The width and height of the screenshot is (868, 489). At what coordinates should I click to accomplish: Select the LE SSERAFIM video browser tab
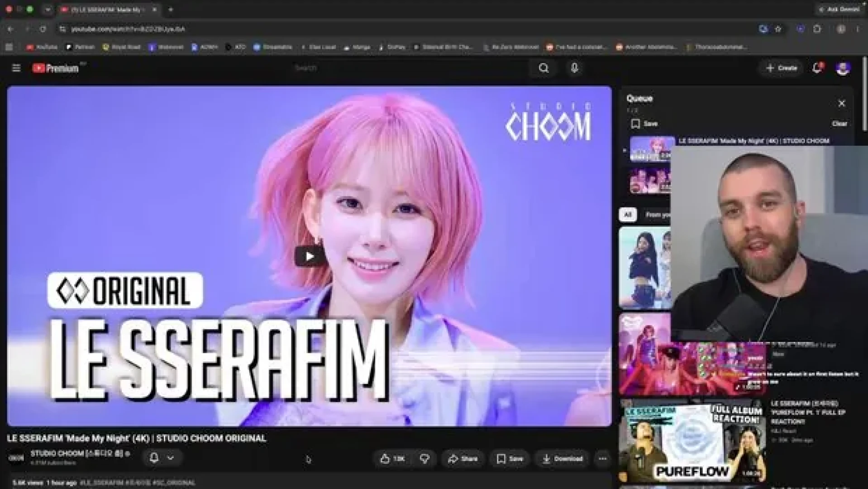(108, 10)
